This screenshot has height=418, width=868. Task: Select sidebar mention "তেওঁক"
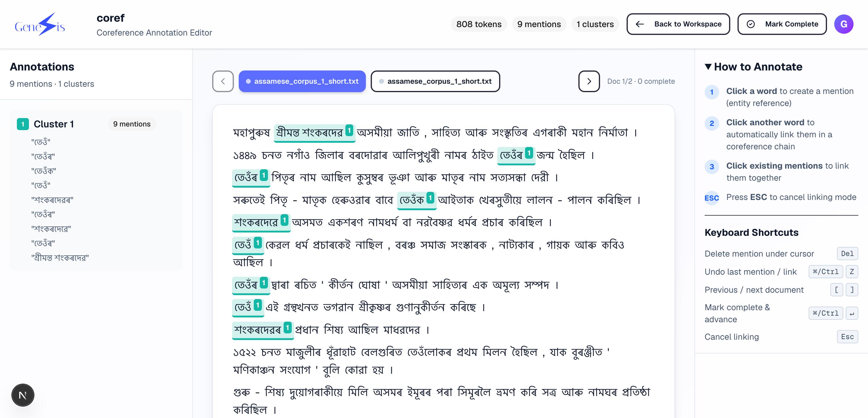tap(44, 171)
